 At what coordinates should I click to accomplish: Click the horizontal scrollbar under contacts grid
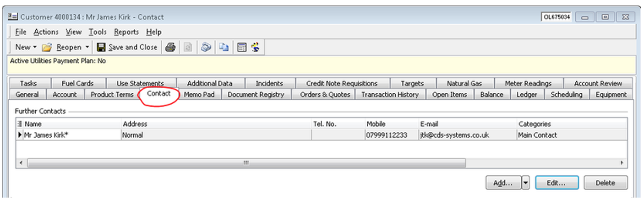click(246, 163)
